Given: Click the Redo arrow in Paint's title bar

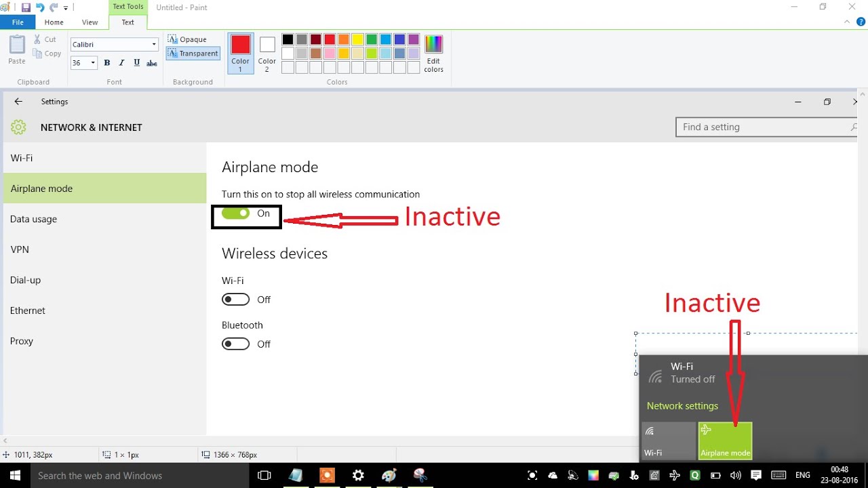Looking at the screenshot, I should coord(53,7).
